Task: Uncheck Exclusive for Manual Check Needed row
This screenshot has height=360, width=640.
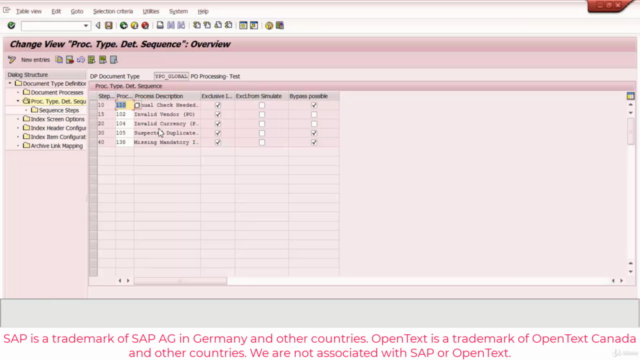Action: 218,105
